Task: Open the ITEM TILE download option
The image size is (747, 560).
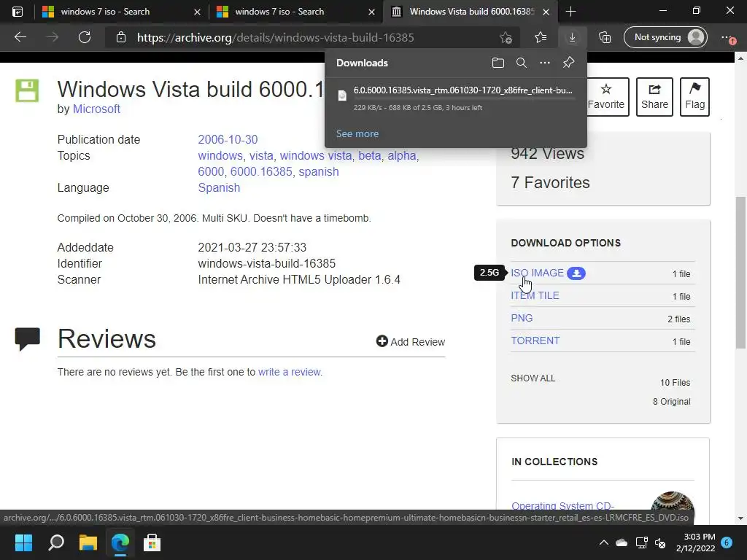Action: [535, 296]
